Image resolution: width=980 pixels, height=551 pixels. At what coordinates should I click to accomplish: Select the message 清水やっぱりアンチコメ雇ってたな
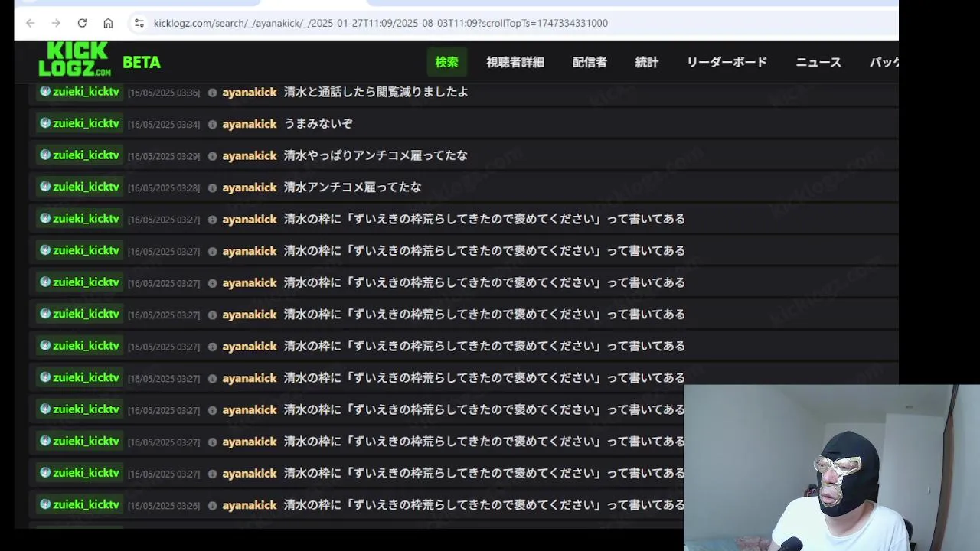click(376, 155)
